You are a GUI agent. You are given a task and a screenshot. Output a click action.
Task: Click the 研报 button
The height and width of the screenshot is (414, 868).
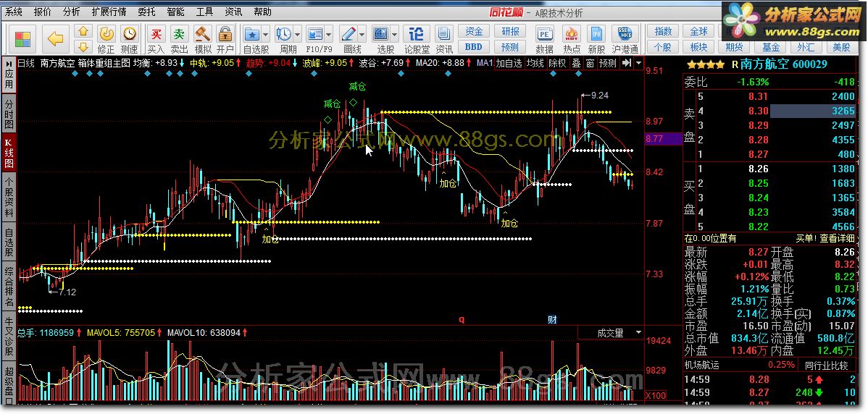click(x=510, y=32)
